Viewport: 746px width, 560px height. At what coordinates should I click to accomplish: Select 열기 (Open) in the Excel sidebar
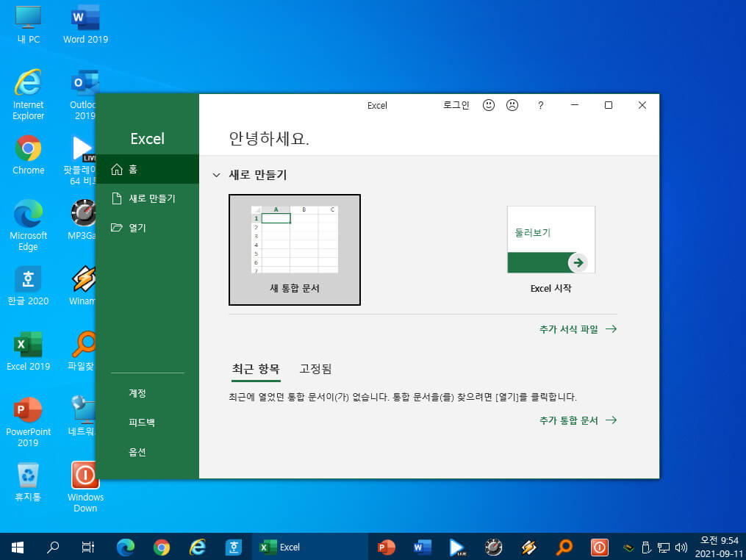tap(148, 228)
